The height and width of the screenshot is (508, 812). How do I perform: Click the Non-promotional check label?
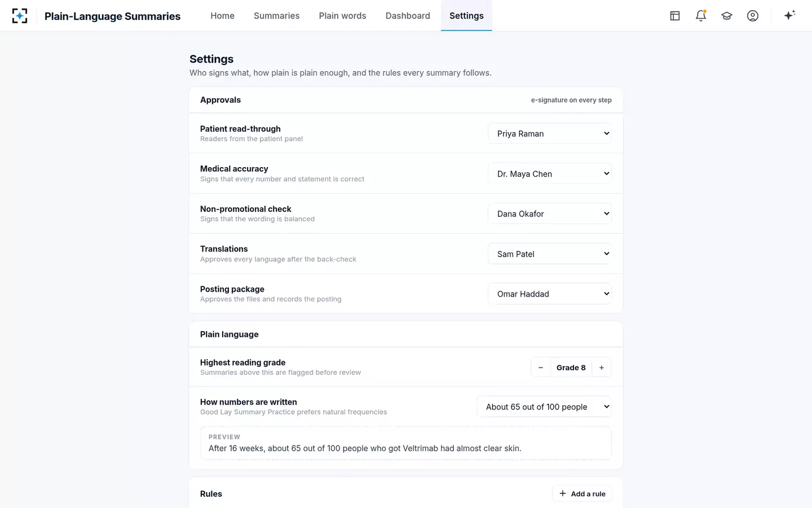(x=246, y=209)
